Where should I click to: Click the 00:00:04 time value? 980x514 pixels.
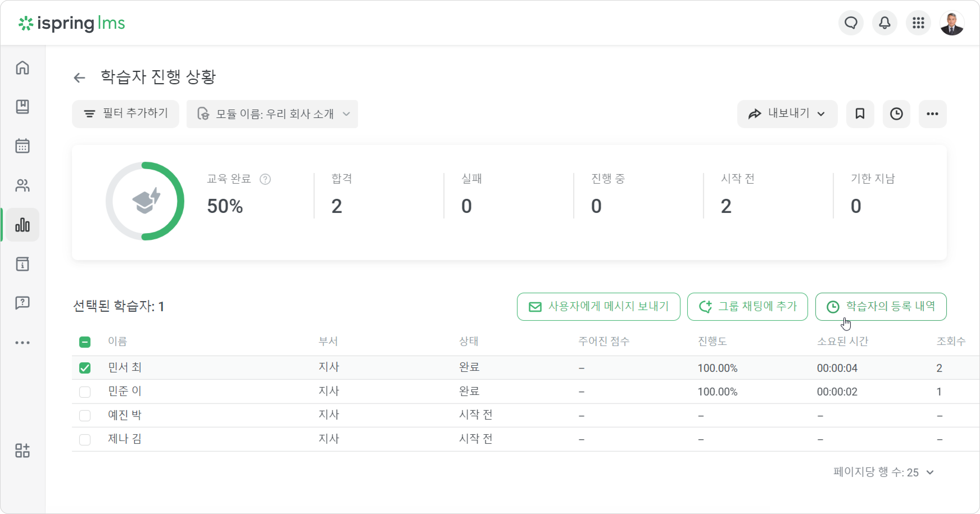click(837, 368)
